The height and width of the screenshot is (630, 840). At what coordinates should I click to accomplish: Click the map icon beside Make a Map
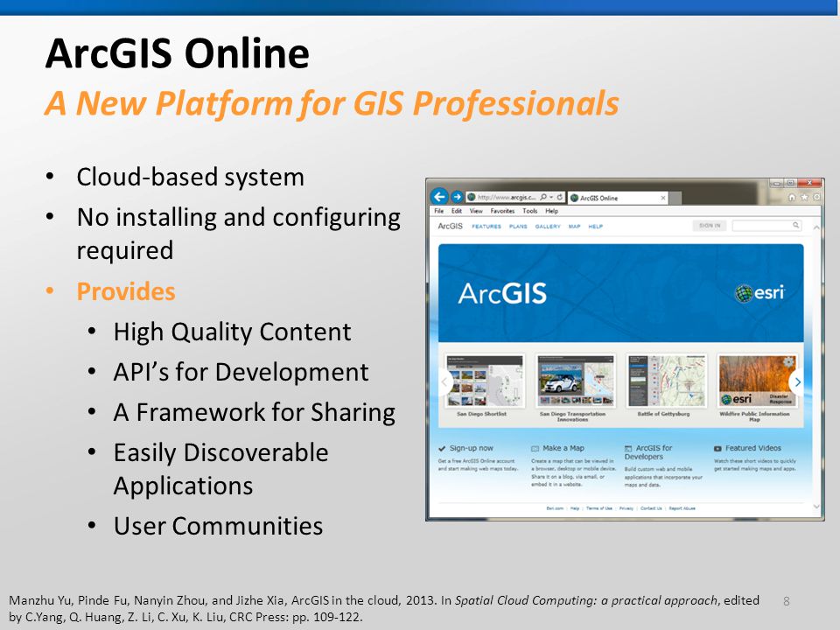point(535,448)
